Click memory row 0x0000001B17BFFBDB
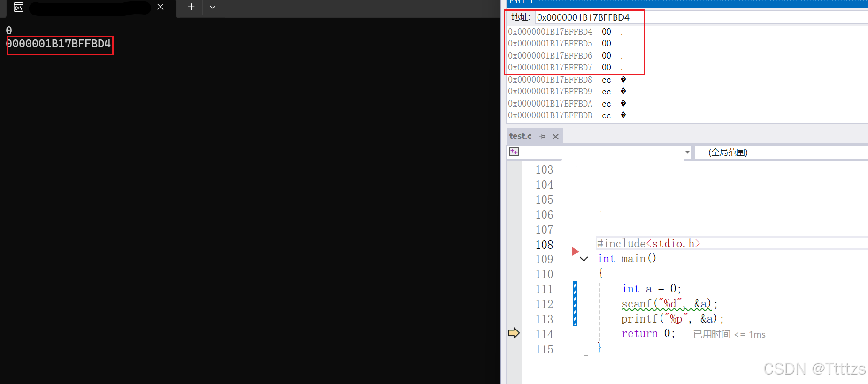Image resolution: width=868 pixels, height=384 pixels. [x=567, y=115]
